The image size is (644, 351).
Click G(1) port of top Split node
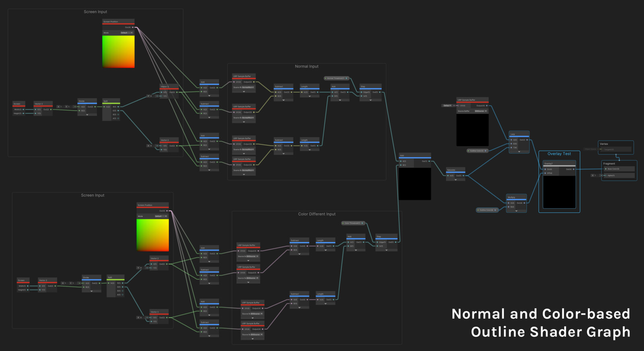(118, 111)
